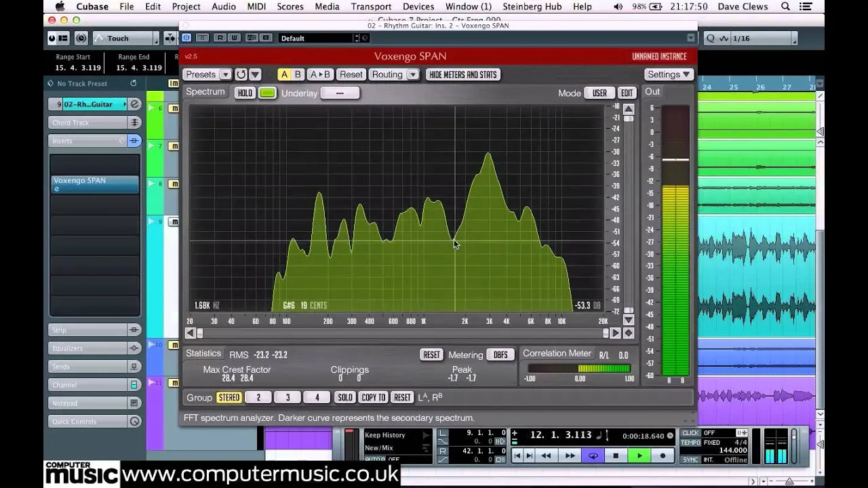Expand the Sends inspector section

[x=95, y=367]
